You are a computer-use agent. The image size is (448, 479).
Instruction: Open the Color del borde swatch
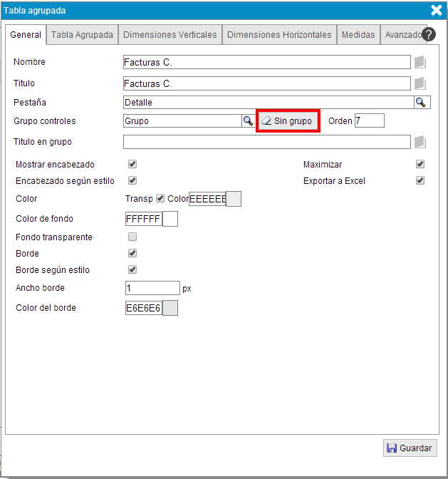[x=170, y=308]
